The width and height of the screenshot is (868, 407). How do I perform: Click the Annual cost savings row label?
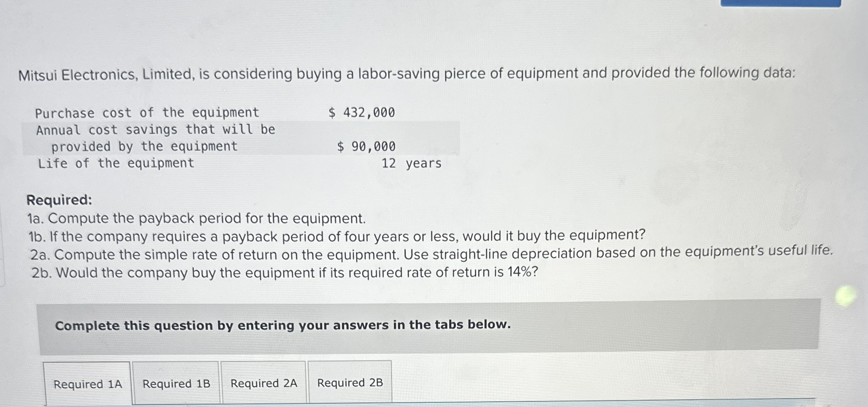(155, 129)
